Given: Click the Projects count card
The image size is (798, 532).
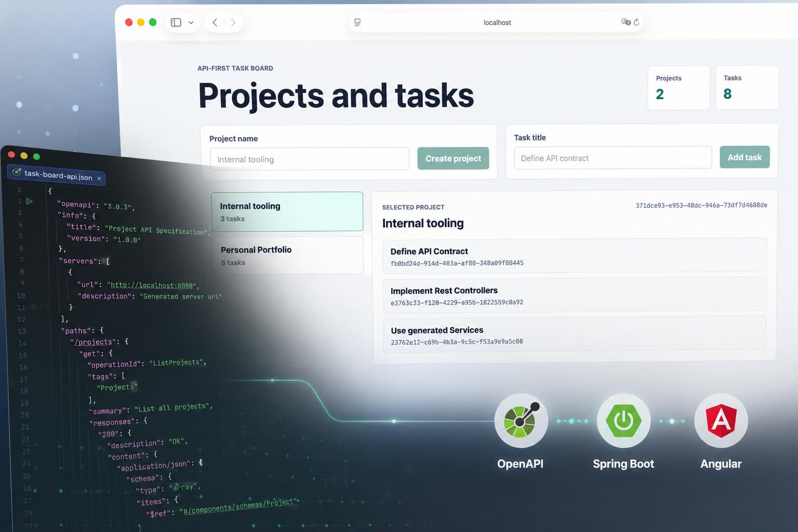Looking at the screenshot, I should click(x=679, y=87).
